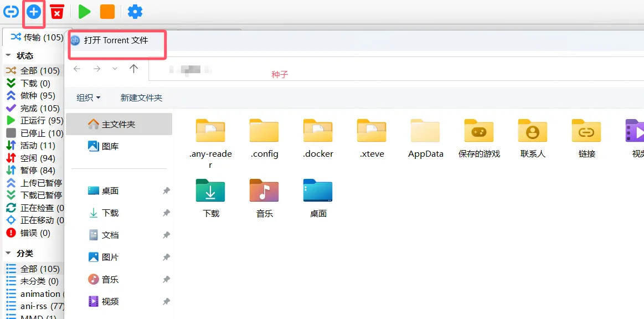644x319 pixels.
Task: Collapse the 分类 section
Action: (x=9, y=253)
